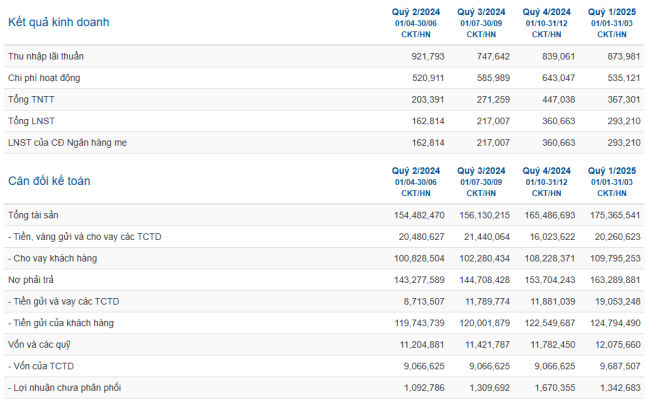The image size is (647, 400).
Task: Click the Chi phí hoạt động row
Action: click(324, 78)
